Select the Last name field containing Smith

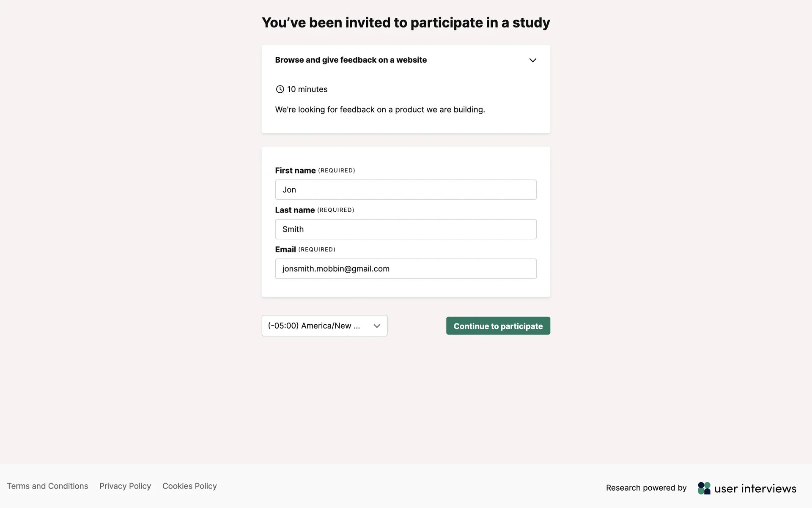click(406, 229)
